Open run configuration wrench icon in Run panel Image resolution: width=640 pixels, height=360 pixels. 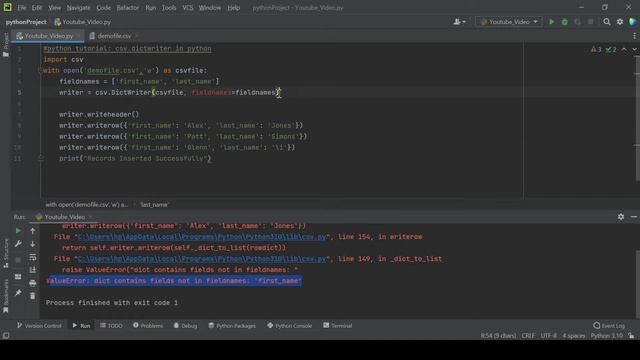(18, 244)
